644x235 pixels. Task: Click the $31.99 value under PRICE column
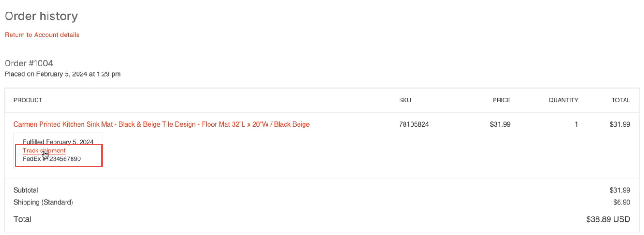click(x=500, y=124)
